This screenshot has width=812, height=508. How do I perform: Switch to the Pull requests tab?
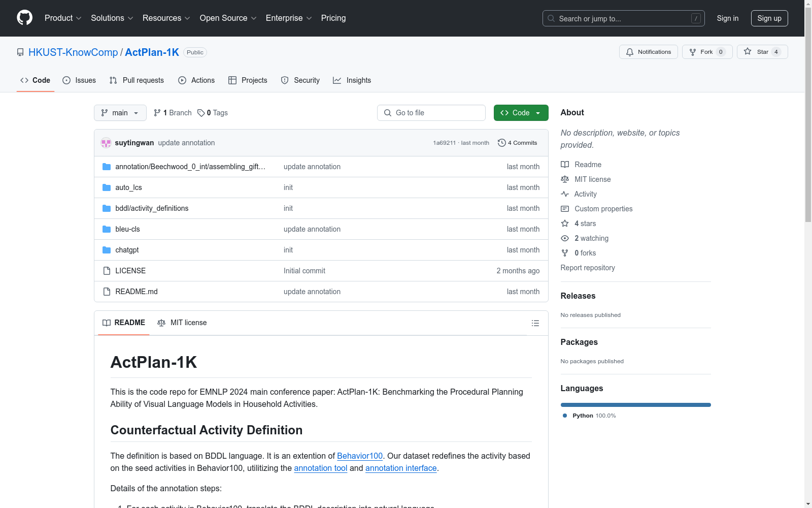click(x=137, y=80)
